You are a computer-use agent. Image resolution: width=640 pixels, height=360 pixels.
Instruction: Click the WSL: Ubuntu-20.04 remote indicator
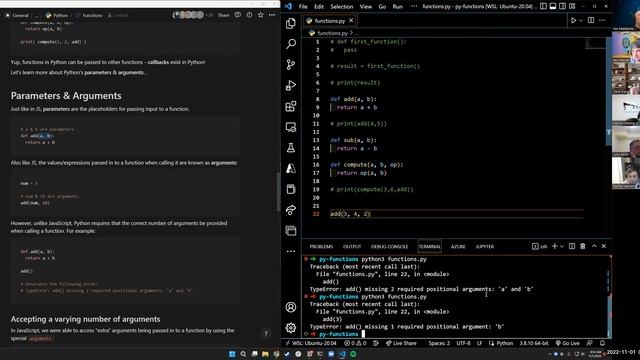[x=311, y=343]
